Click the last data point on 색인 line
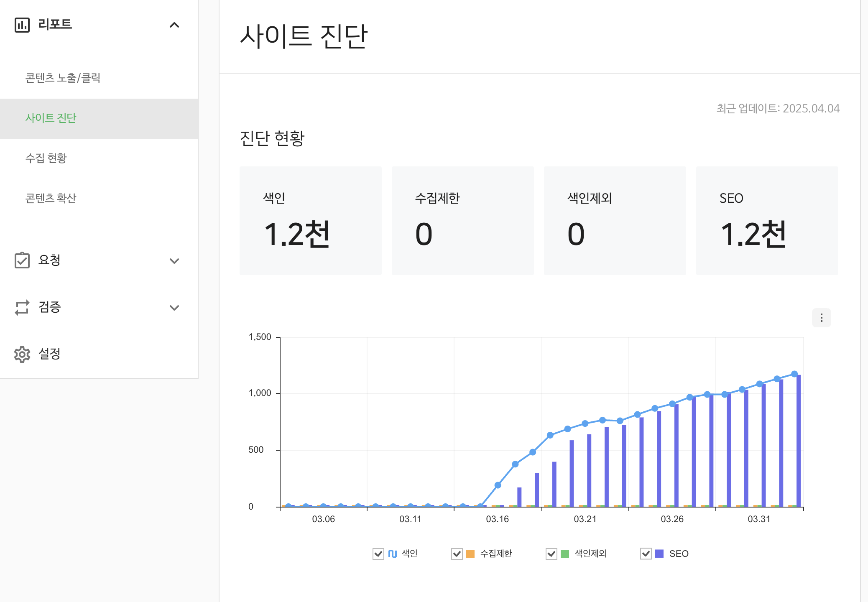868x602 pixels. (x=794, y=374)
